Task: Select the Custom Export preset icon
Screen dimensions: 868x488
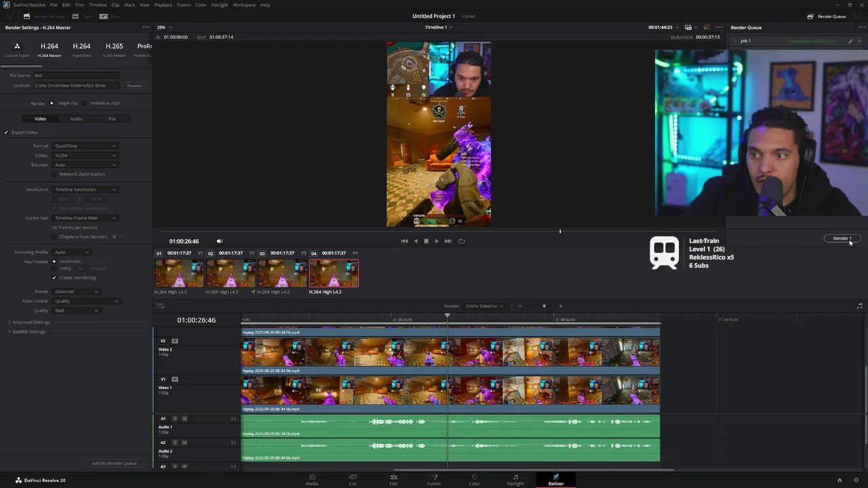Action: 17,47
